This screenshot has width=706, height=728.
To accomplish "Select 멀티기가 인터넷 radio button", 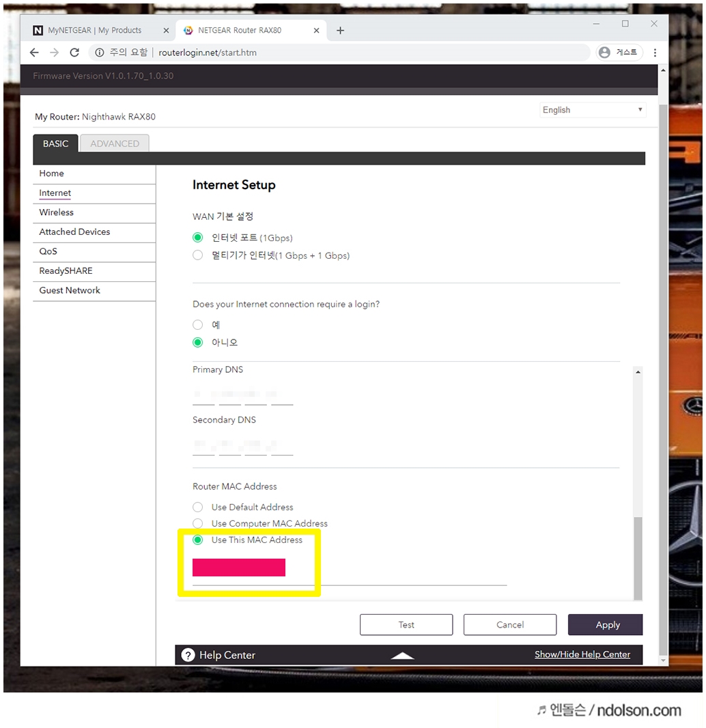I will pos(198,255).
